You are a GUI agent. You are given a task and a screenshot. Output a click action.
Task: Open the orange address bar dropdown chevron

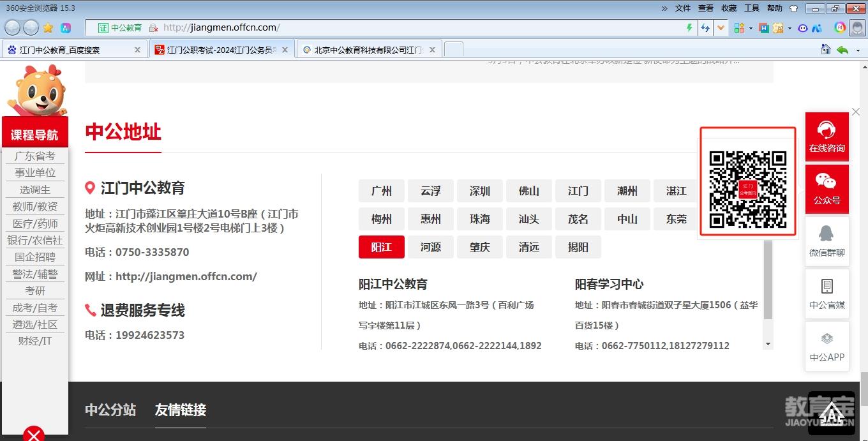pos(721,28)
